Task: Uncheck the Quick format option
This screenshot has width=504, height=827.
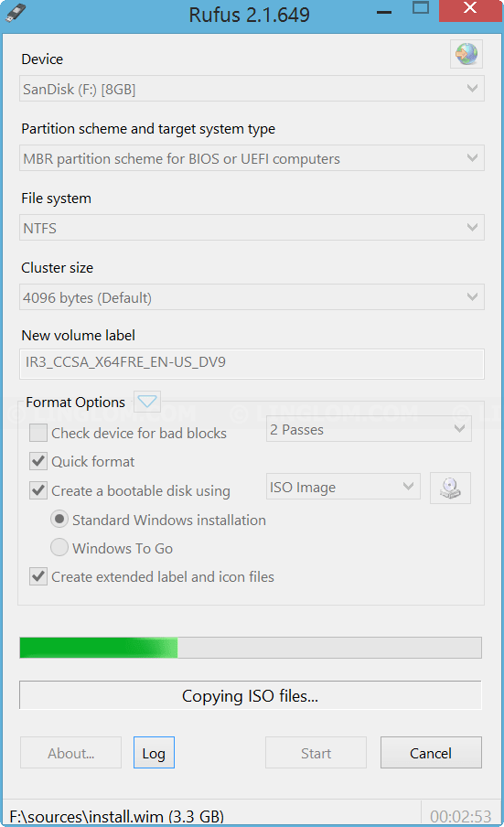Action: (38, 461)
